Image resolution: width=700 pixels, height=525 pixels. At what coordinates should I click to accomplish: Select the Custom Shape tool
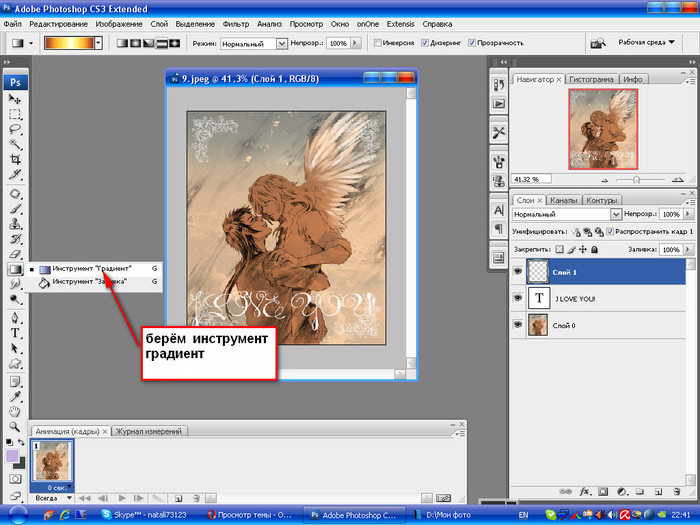pos(15,363)
